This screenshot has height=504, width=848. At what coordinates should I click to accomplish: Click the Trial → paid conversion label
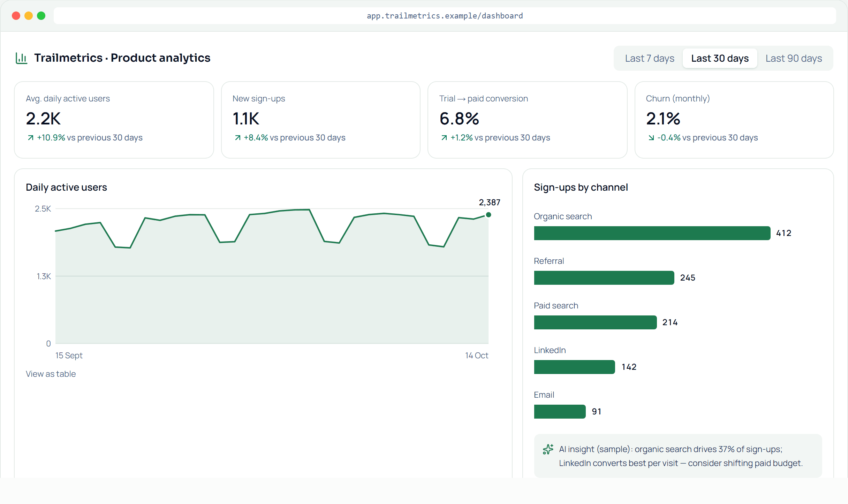tap(484, 99)
